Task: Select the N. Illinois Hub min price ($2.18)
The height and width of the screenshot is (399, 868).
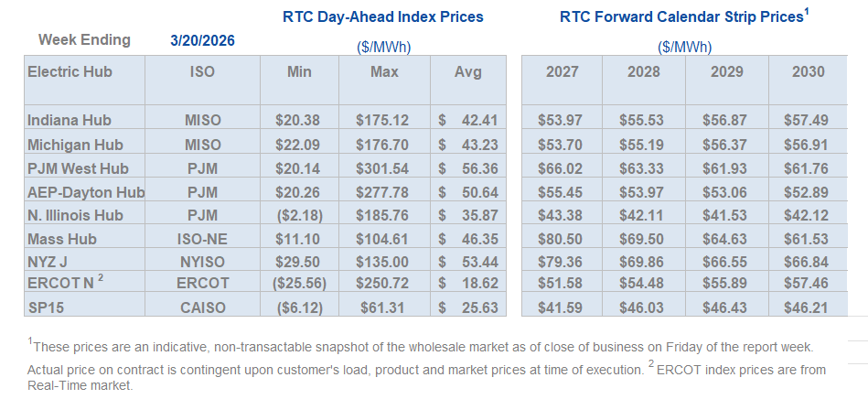Action: click(x=300, y=216)
